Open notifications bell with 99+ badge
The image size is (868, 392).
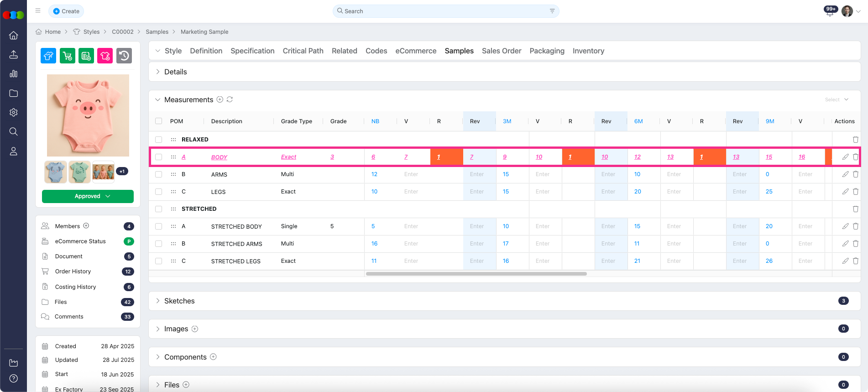[x=830, y=12]
